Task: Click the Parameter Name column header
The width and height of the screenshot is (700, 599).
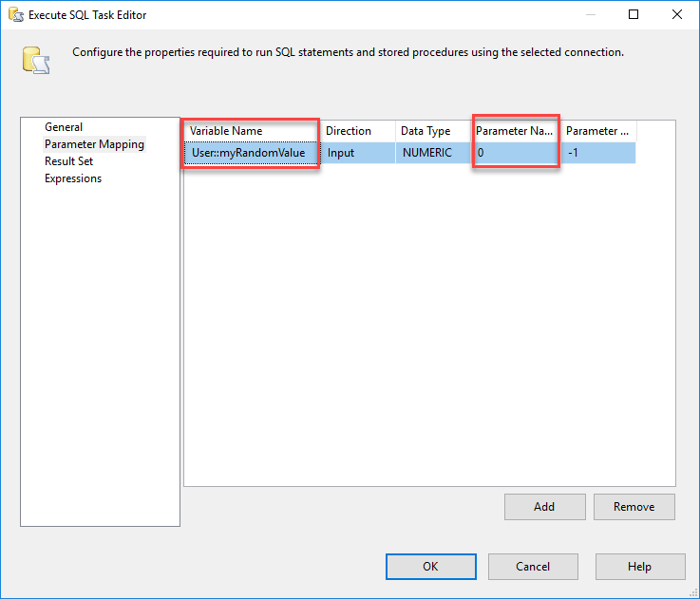Action: click(514, 131)
